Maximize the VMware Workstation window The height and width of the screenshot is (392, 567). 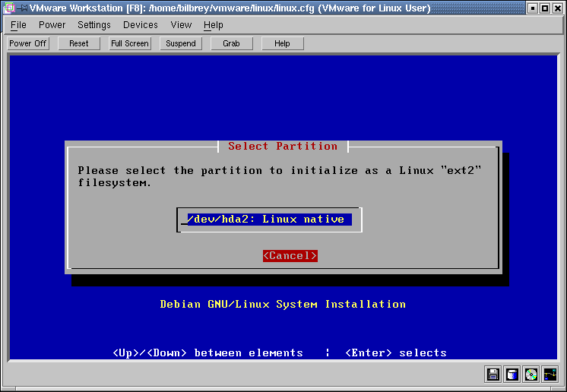click(x=545, y=8)
